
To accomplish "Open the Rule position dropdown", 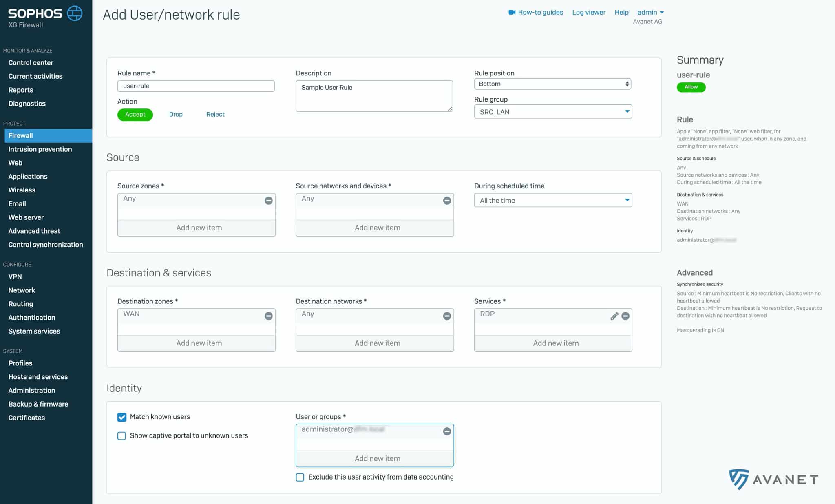I will [x=552, y=84].
